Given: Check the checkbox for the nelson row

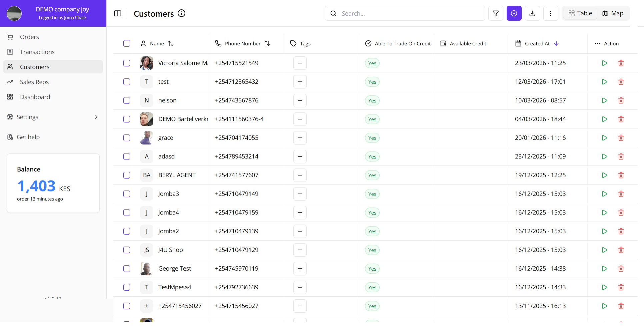Looking at the screenshot, I should [x=127, y=100].
